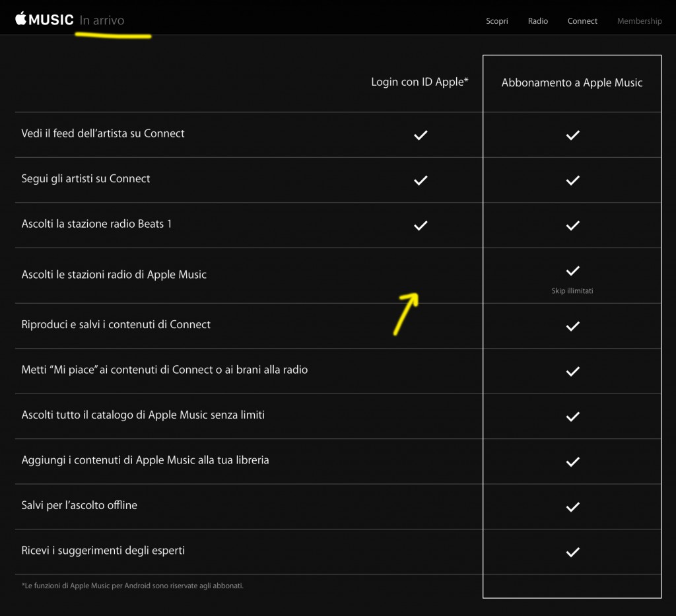Click the "Login con ID Apple" column header

click(x=420, y=82)
